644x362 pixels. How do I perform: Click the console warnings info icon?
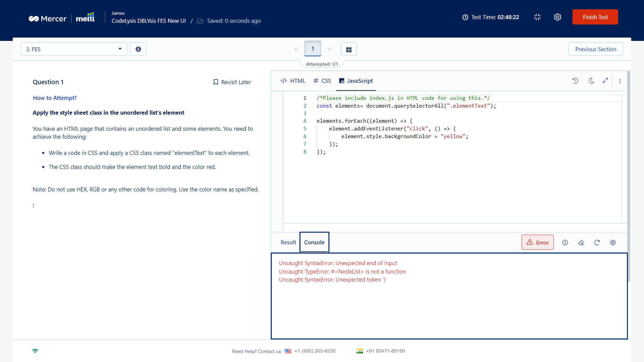(565, 243)
